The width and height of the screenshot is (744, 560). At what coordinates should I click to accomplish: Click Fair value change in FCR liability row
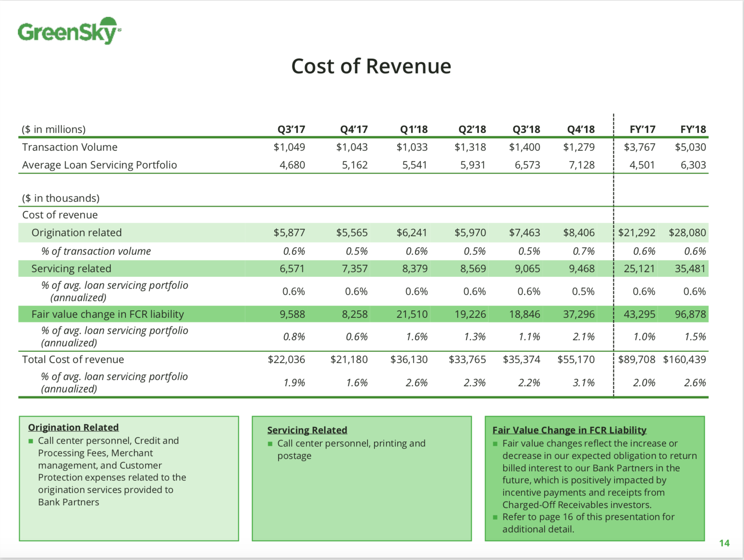pyautogui.click(x=108, y=314)
